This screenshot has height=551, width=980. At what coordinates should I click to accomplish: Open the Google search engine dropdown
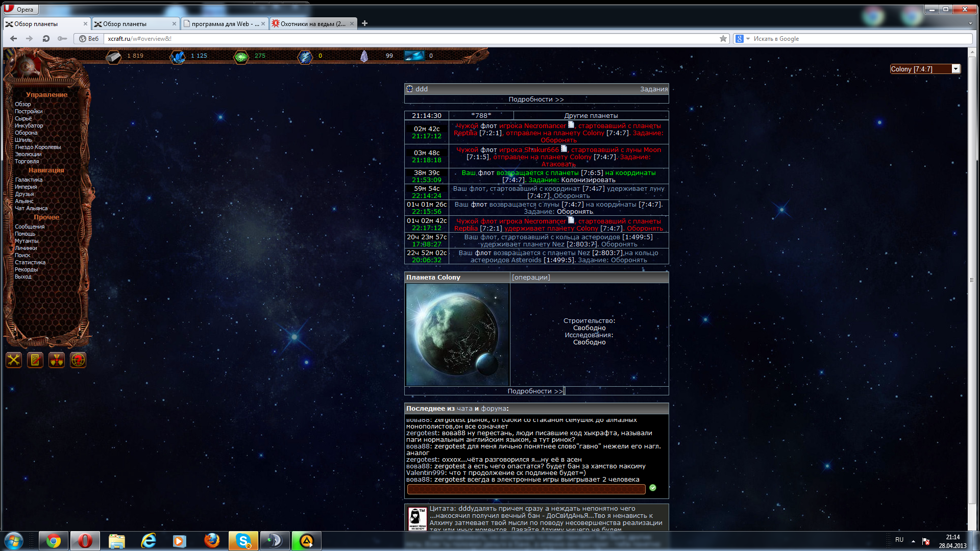point(742,39)
